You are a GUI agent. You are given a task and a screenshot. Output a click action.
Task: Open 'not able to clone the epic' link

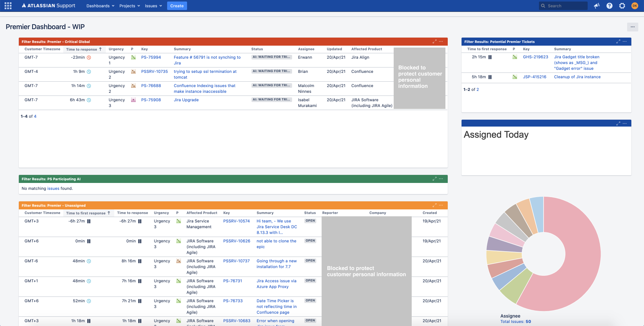point(276,244)
